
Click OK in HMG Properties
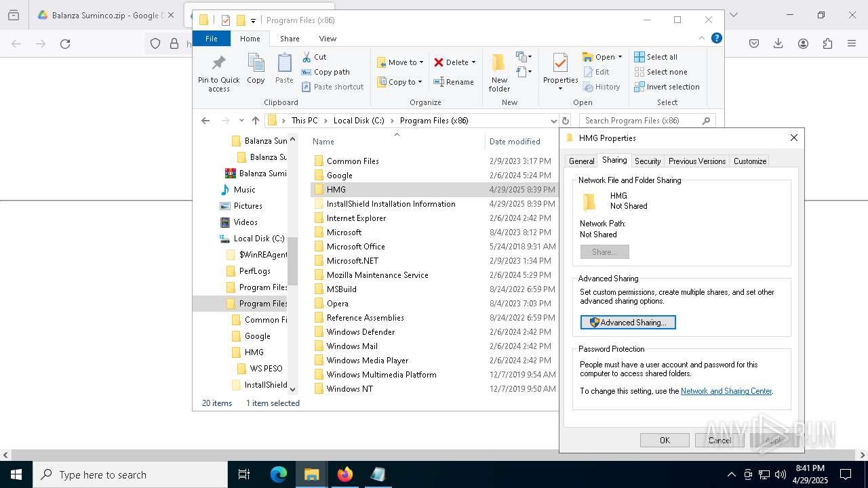[x=665, y=441]
